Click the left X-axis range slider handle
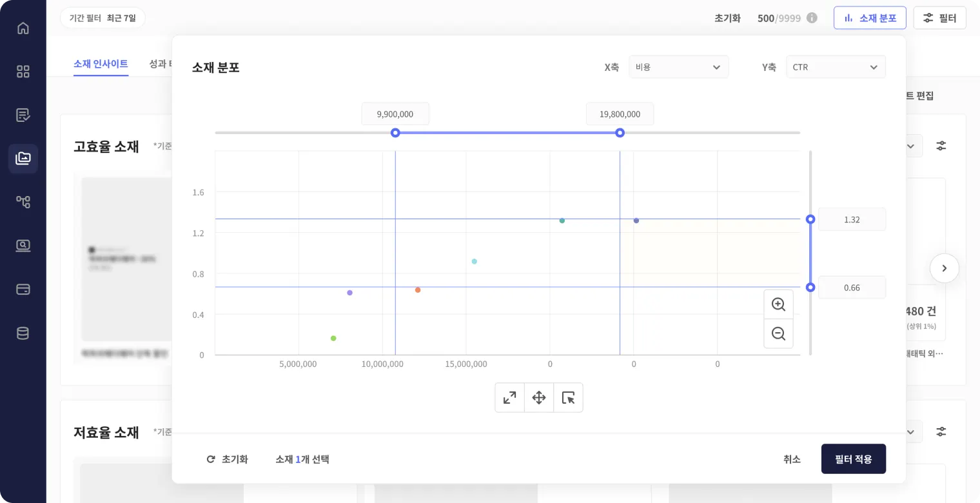 (x=396, y=133)
